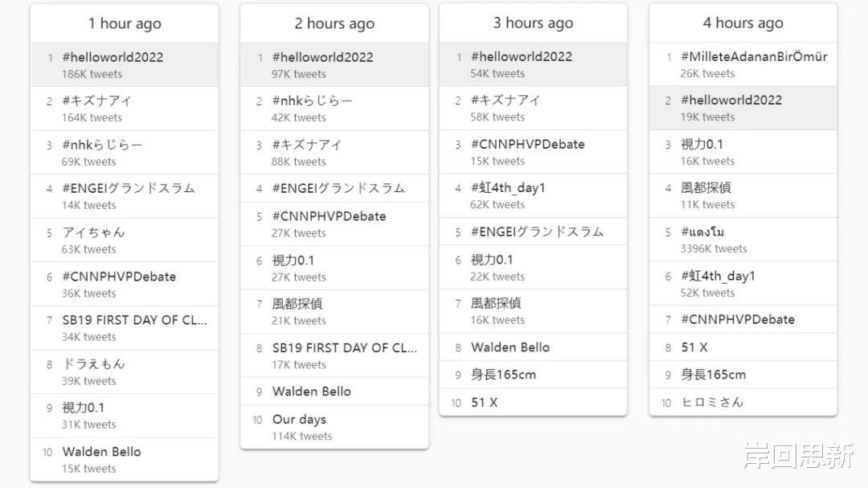The image size is (868, 488).
Task: Open #nhkらじらー in the 2 hours ago column
Action: pyautogui.click(x=312, y=101)
